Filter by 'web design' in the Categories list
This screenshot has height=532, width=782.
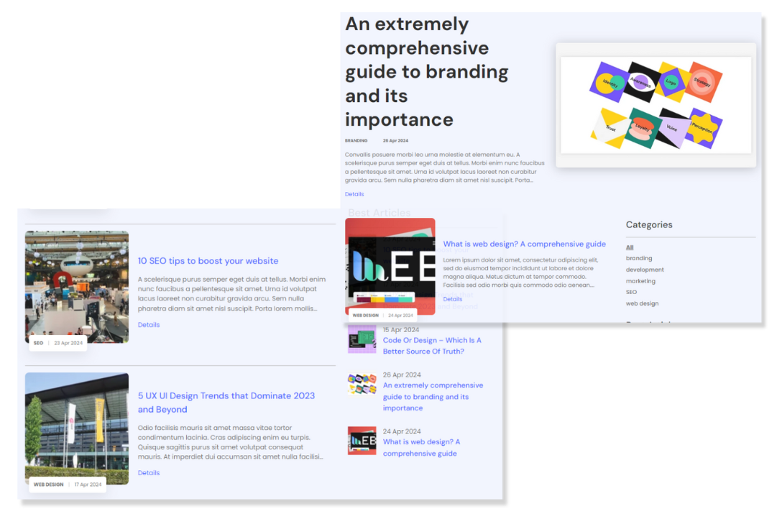pos(642,303)
